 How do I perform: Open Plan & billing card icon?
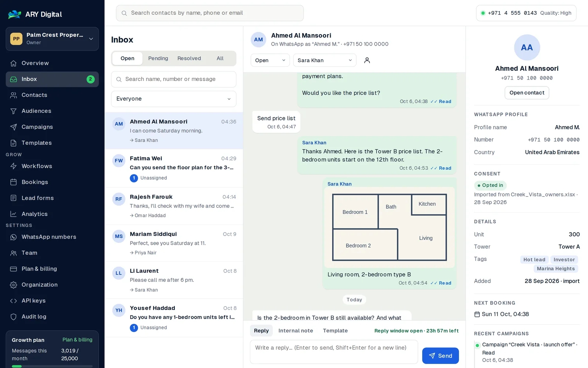pos(14,269)
